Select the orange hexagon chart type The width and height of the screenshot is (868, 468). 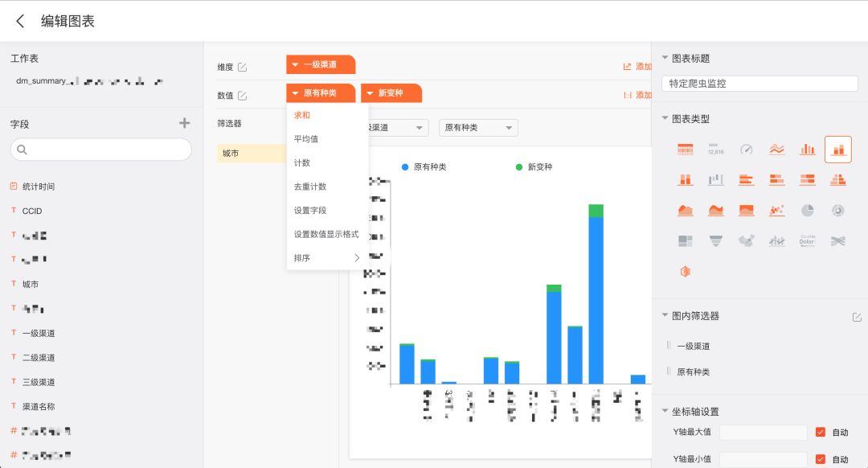pos(686,271)
